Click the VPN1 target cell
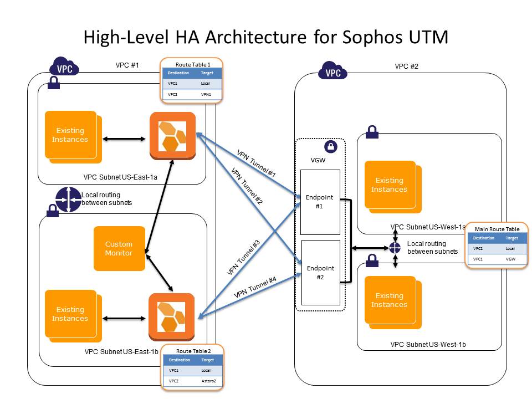 tap(206, 95)
